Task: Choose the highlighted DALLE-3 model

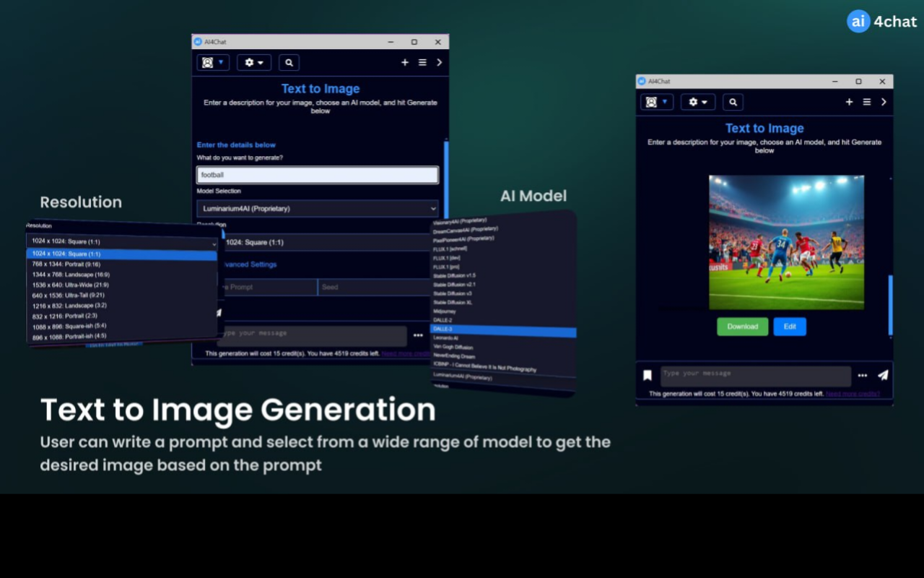Action: point(503,330)
